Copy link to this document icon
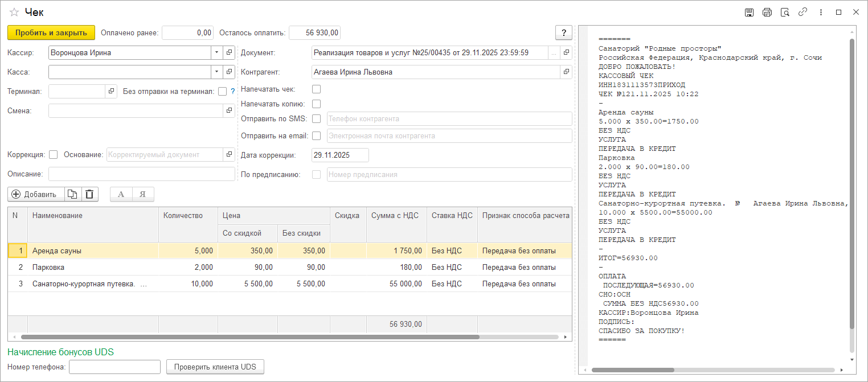 (803, 13)
